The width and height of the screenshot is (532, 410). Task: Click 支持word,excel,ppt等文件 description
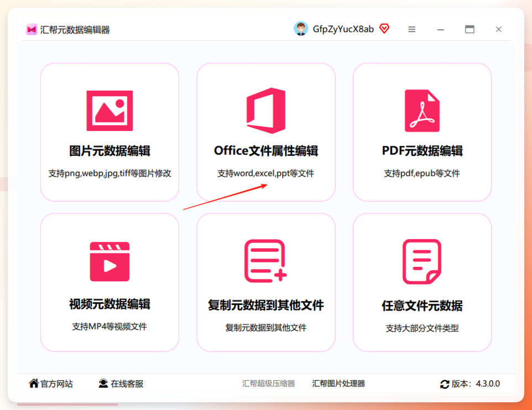click(265, 174)
